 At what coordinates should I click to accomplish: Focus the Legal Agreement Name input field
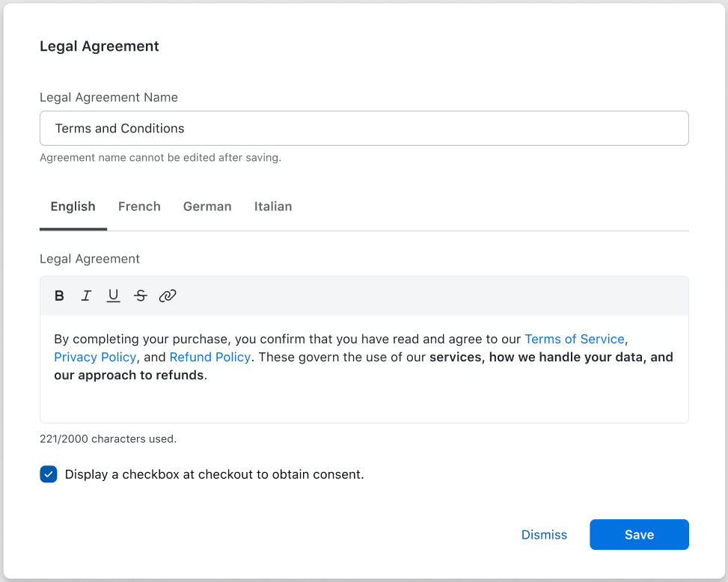[364, 129]
